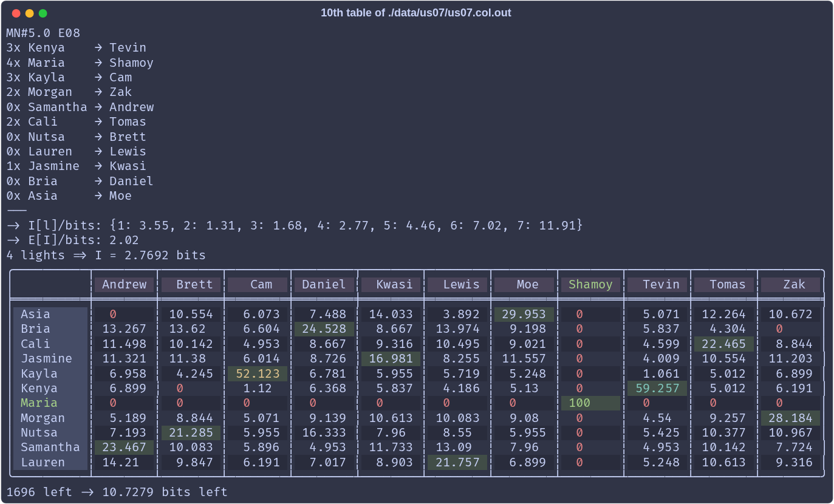This screenshot has width=834, height=504.
Task: Click the cell '14.21' in Lauren row
Action: click(125, 462)
